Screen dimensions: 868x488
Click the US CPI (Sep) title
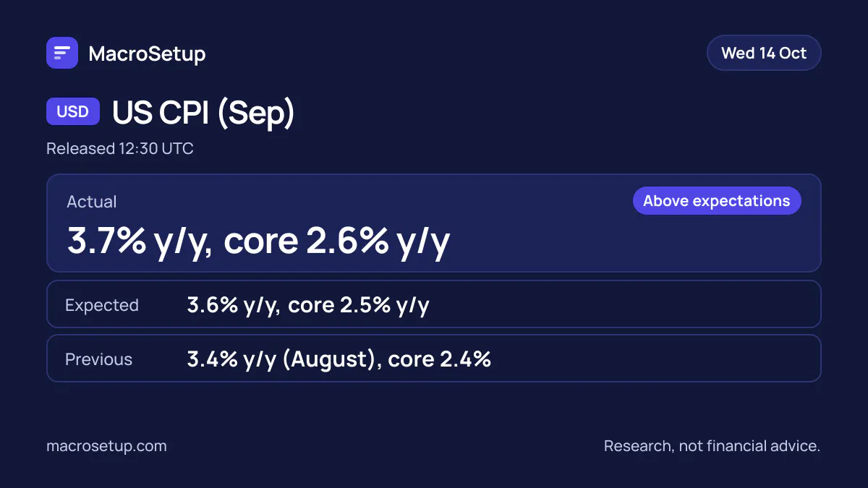[x=203, y=113]
